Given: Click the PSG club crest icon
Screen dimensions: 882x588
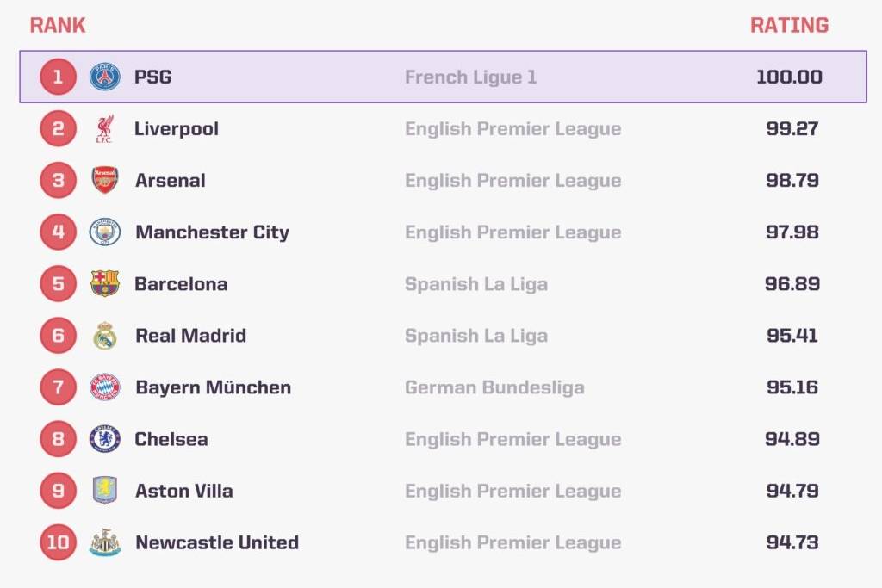Looking at the screenshot, I should pyautogui.click(x=105, y=77).
